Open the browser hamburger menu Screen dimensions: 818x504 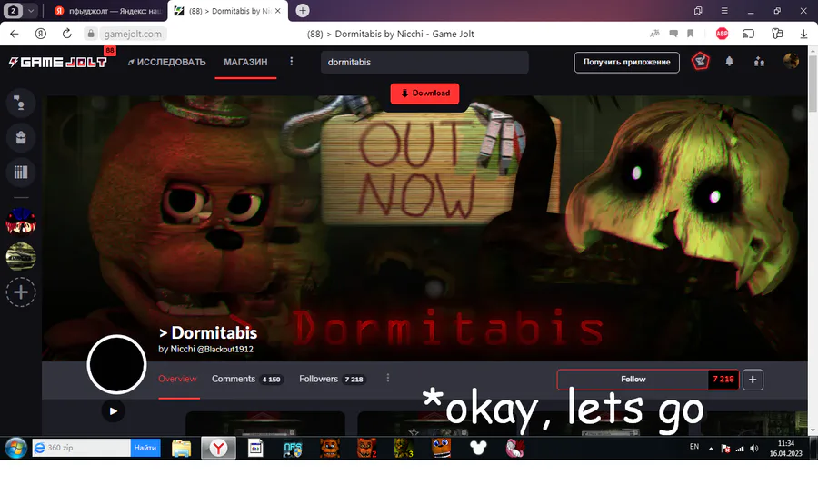pyautogui.click(x=724, y=11)
